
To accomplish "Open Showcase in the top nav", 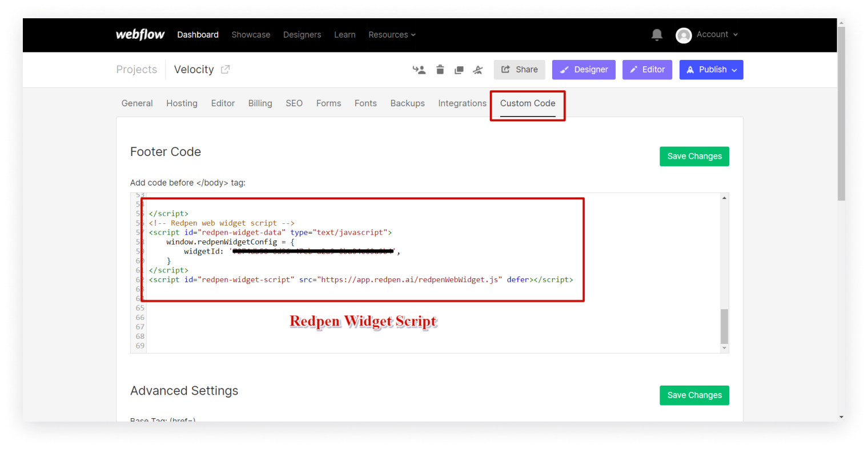I will click(x=251, y=35).
